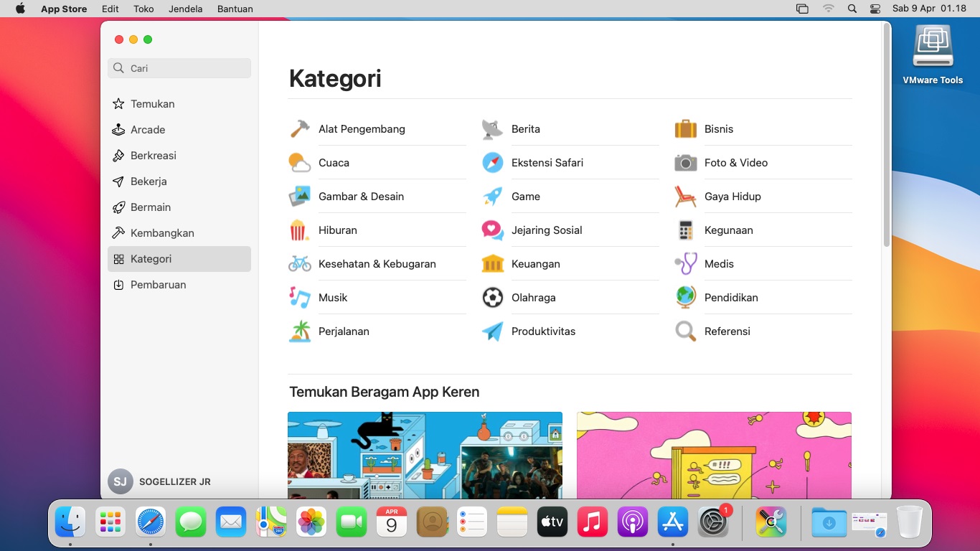Select the Produktivitas category label
This screenshot has width=980, height=551.
[543, 331]
